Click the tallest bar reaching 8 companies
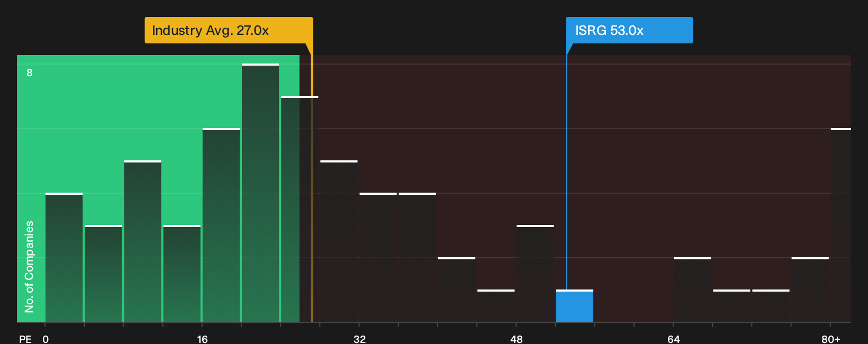 click(x=260, y=193)
